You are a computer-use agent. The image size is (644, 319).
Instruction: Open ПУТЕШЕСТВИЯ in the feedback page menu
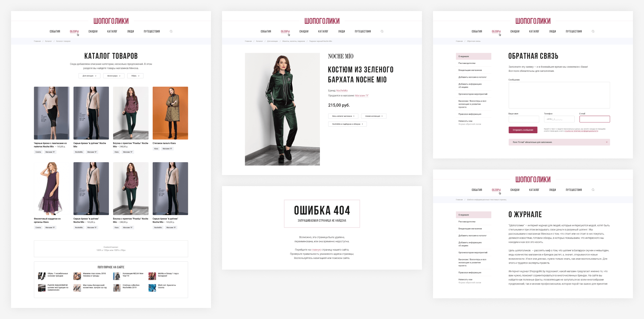pyautogui.click(x=574, y=31)
